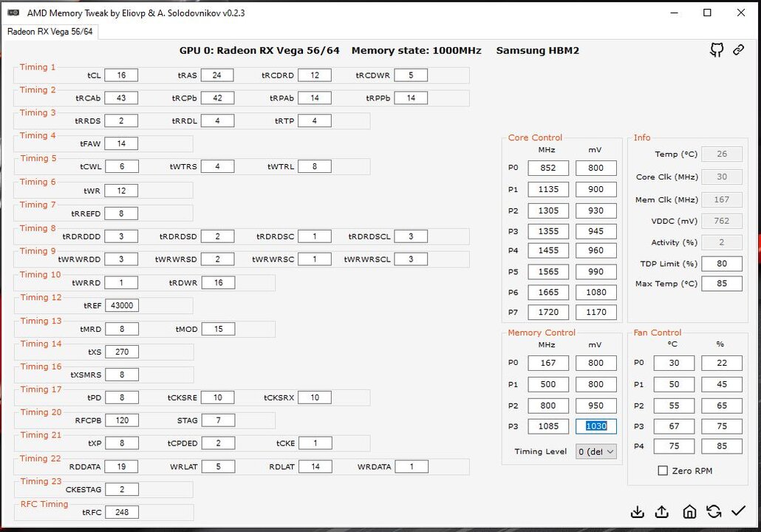Click the home icon to reset defaults

point(689,511)
